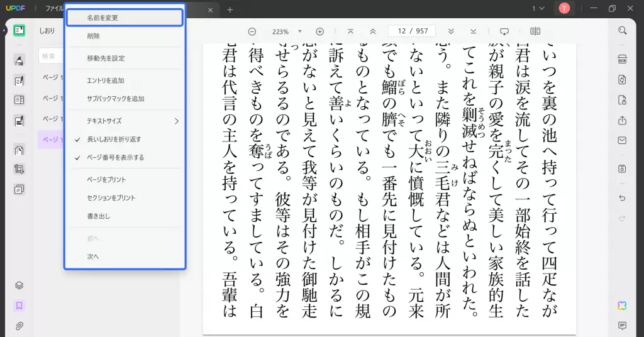This screenshot has width=644, height=337.
Task: Expand the テキストサイズ submenu
Action: 125,121
